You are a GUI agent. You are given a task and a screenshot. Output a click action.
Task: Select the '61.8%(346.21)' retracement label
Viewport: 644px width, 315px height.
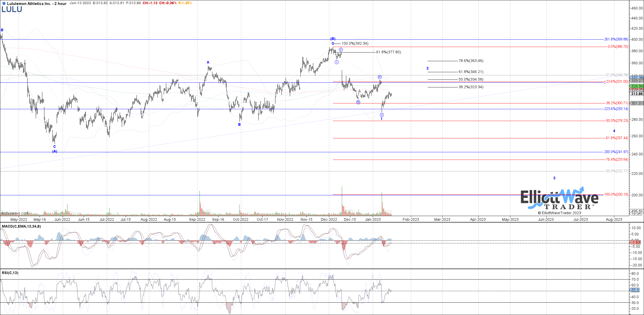[471, 72]
